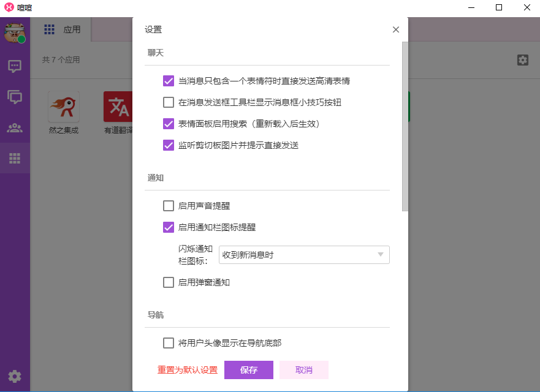Screen dimensions: 540x392
Task: Open the settings gear at sidebar bottom
Action: pyautogui.click(x=15, y=376)
